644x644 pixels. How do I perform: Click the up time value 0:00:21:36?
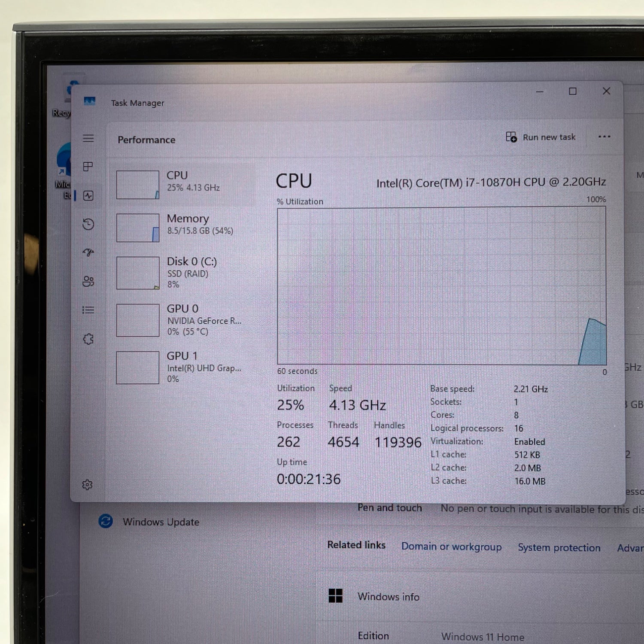click(309, 479)
